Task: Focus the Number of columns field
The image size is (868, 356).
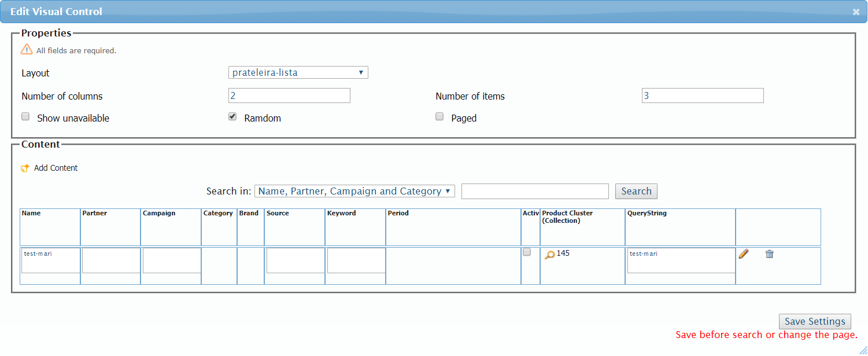Action: (x=289, y=96)
